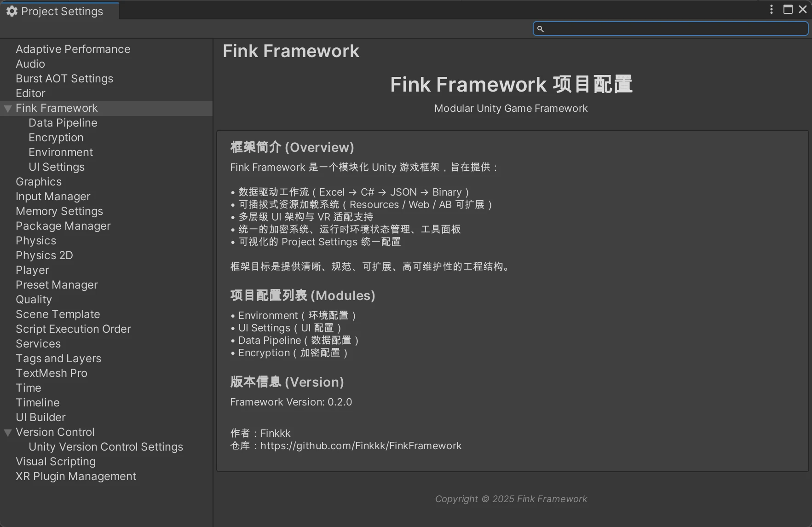This screenshot has width=812, height=527.
Task: Select Tags and Layers category
Action: 58,359
